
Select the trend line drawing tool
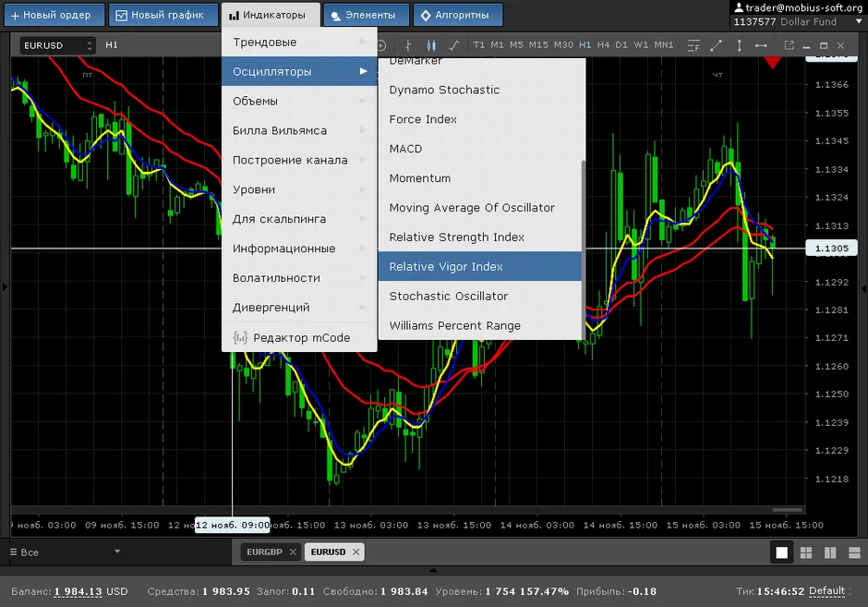click(716, 45)
